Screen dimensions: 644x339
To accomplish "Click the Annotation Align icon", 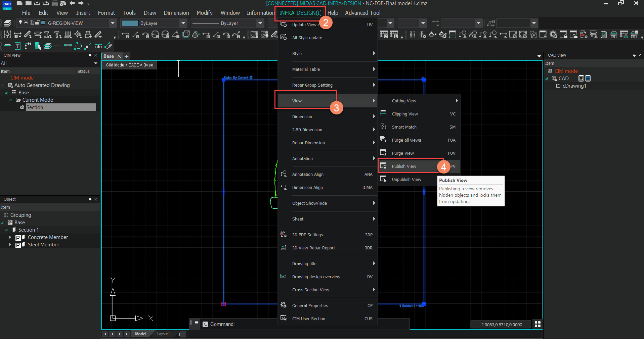I will pyautogui.click(x=284, y=174).
